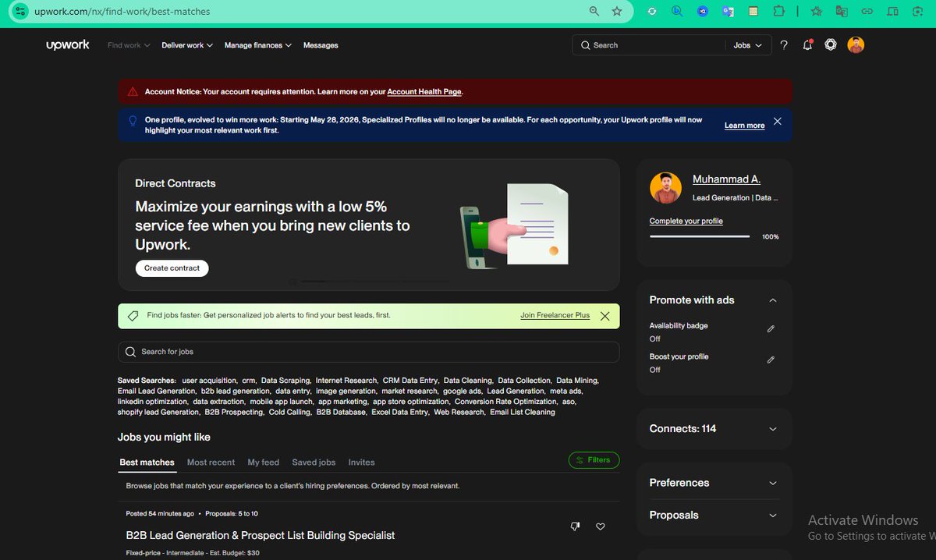Click the browser address bar URL

(122, 12)
